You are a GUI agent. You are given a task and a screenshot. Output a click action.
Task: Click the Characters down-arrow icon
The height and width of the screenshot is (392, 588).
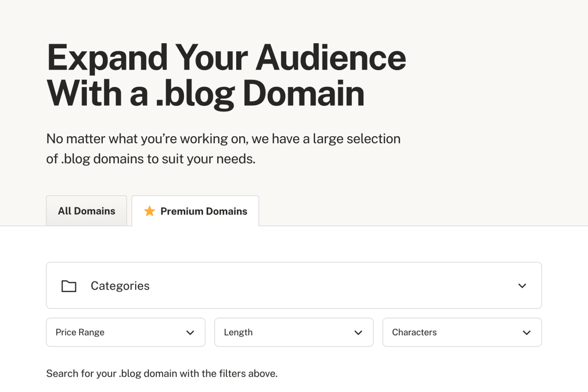(526, 333)
